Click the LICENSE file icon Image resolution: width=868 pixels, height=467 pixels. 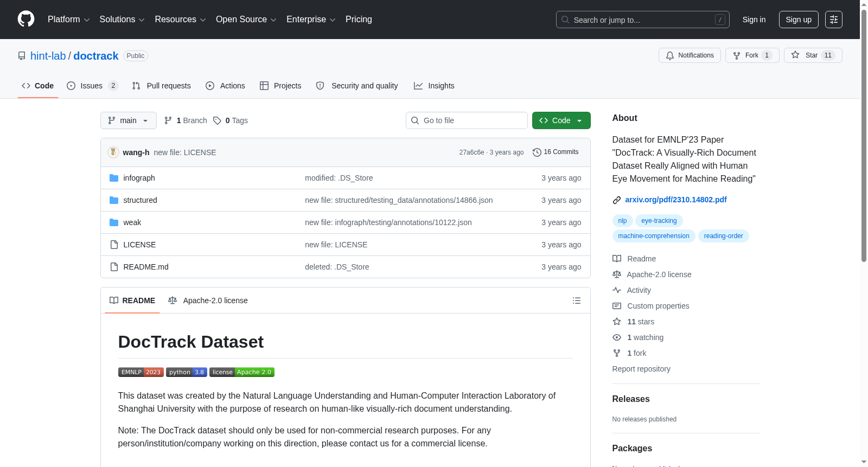click(x=114, y=245)
